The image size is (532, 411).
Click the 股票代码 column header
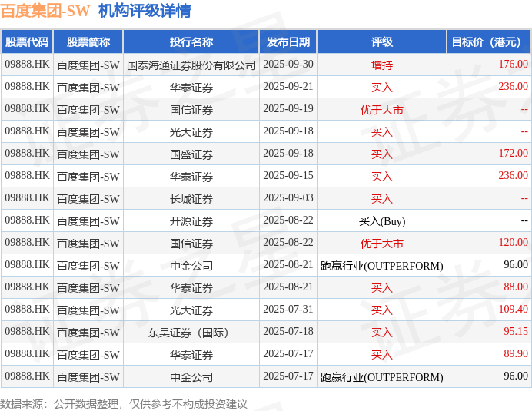[27, 41]
